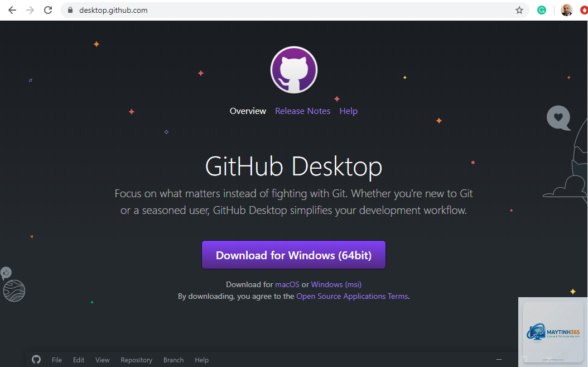Click the GitHub Desktop heading text
This screenshot has height=367, width=588.
tap(293, 166)
